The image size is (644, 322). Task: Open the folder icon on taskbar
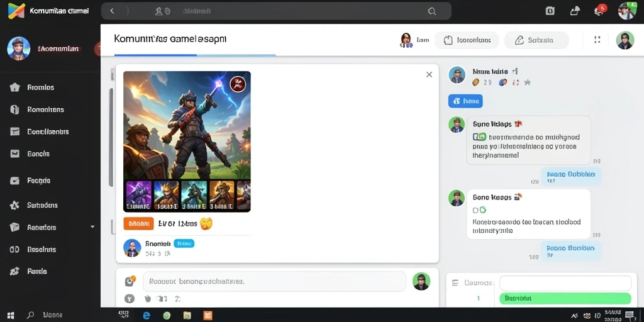[187, 316]
